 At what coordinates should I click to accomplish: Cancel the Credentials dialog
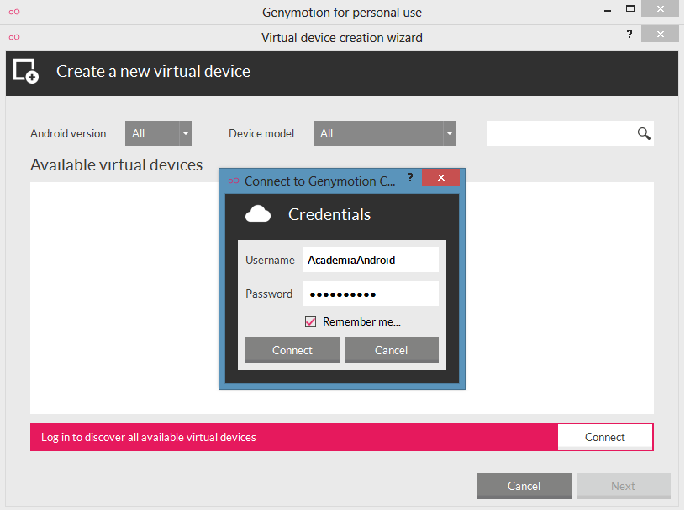[x=391, y=350]
